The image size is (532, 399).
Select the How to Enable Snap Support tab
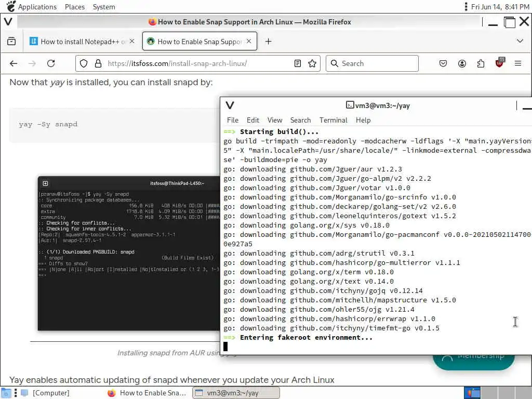point(199,42)
